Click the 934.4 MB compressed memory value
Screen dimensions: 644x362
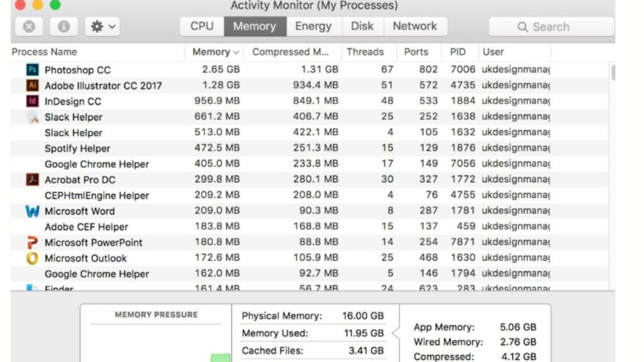coord(316,85)
